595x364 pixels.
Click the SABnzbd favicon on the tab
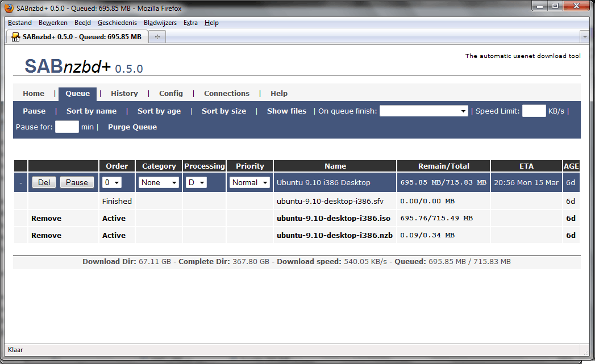(x=15, y=37)
